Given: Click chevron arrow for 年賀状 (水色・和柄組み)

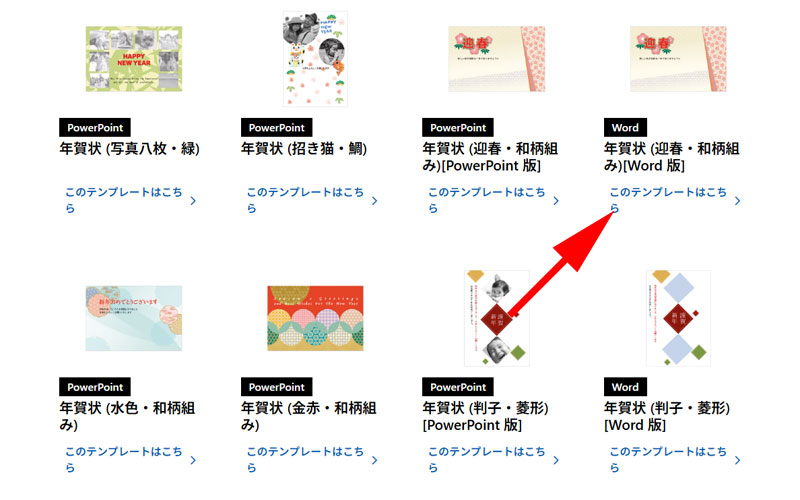Looking at the screenshot, I should (x=193, y=460).
